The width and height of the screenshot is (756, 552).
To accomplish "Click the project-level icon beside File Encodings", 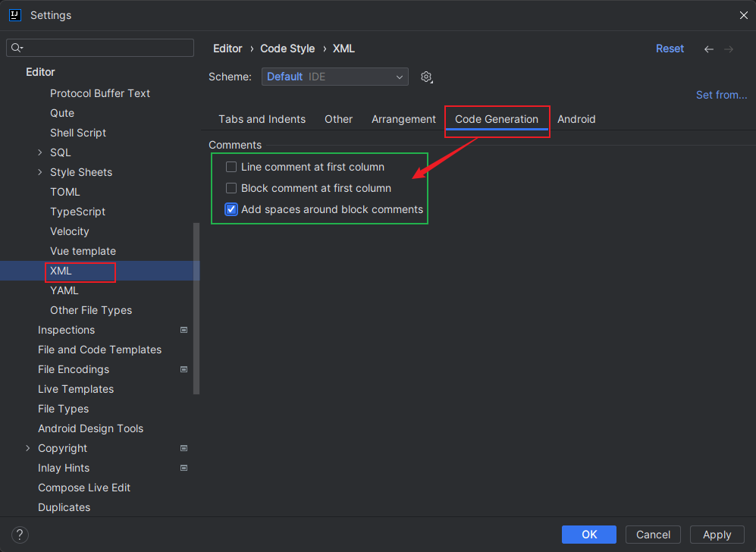I will pos(184,370).
